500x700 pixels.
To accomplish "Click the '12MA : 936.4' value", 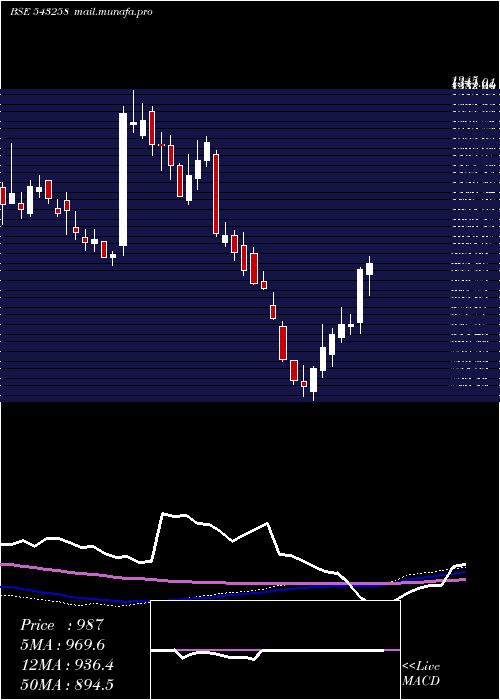I will click(67, 665).
